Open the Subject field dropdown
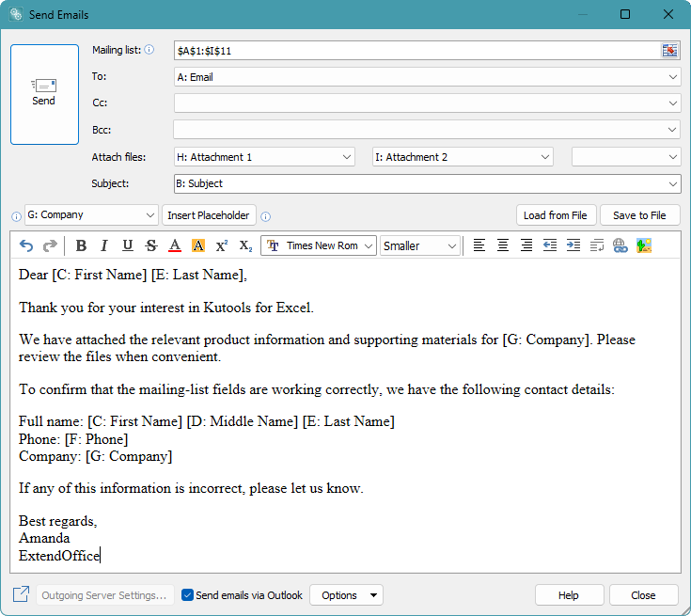The height and width of the screenshot is (616, 691). 672,184
